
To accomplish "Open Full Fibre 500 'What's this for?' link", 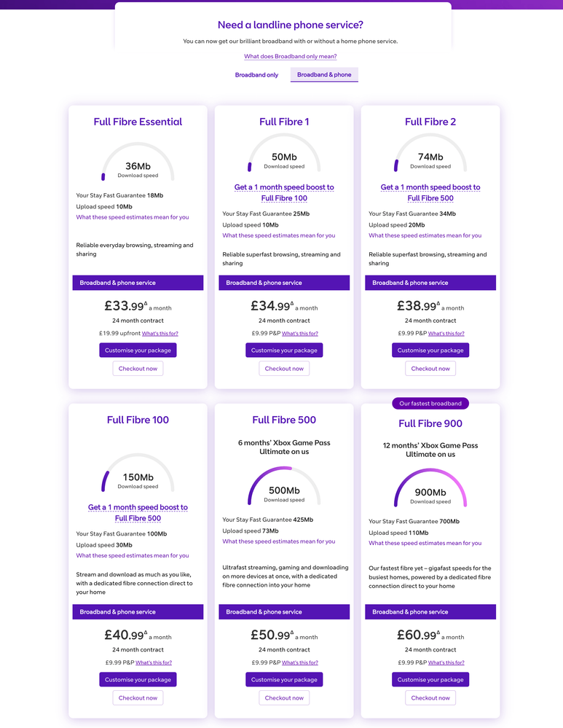I will [300, 663].
